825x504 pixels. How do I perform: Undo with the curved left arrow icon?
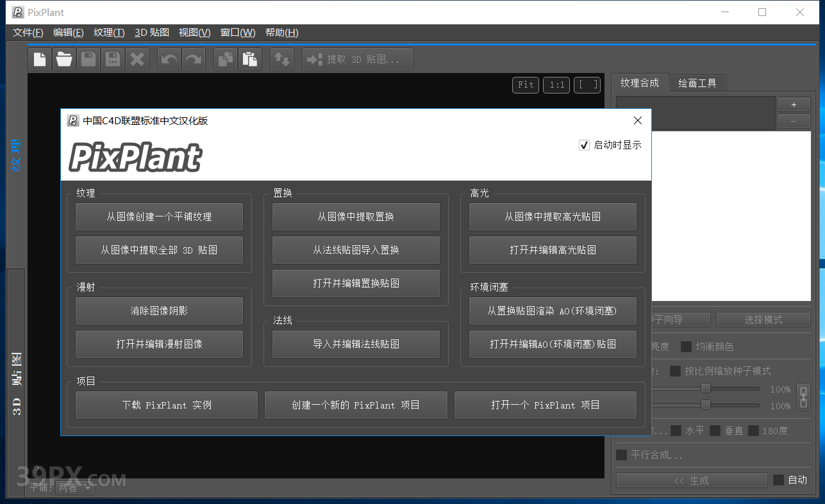click(x=169, y=60)
